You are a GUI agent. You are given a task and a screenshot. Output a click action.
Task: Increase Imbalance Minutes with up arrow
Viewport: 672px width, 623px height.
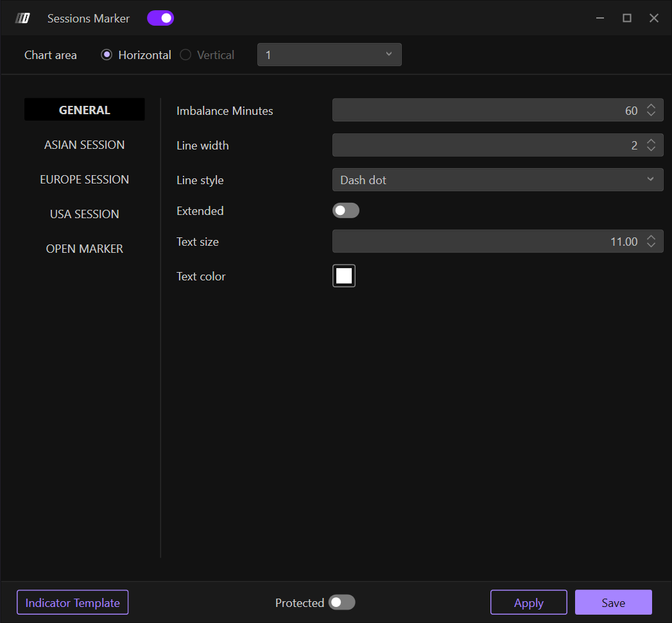point(651,107)
